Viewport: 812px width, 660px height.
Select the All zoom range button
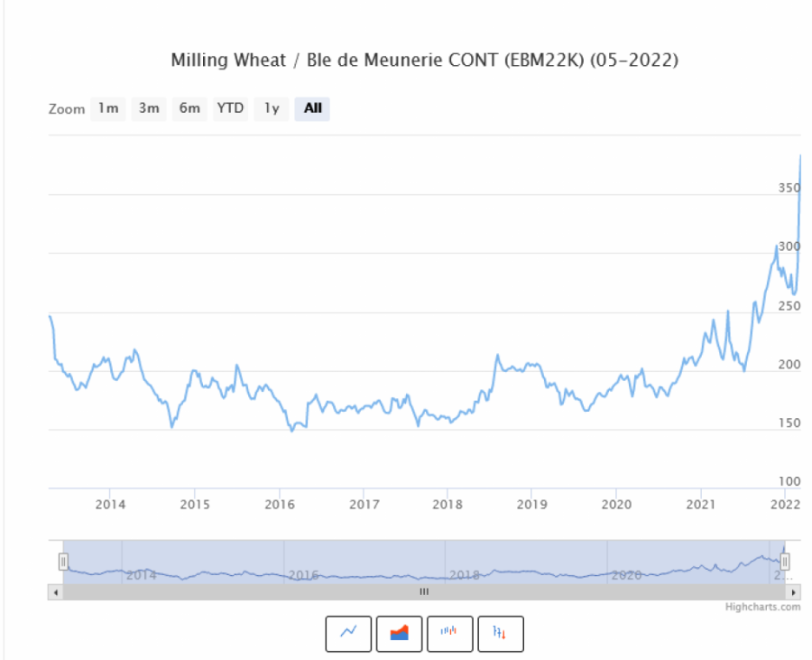point(312,109)
